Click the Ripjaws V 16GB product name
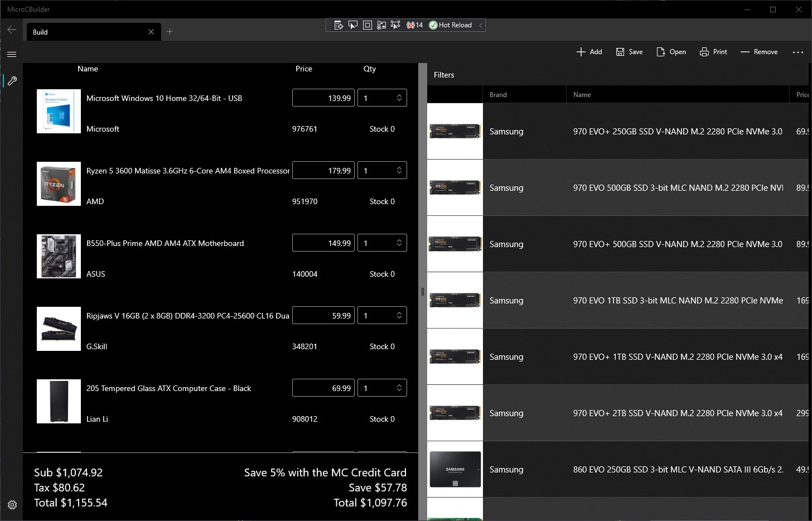Image resolution: width=812 pixels, height=521 pixels. click(188, 316)
